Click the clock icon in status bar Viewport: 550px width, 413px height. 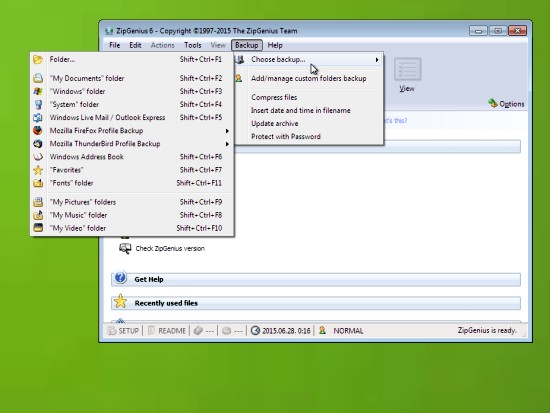pyautogui.click(x=255, y=331)
